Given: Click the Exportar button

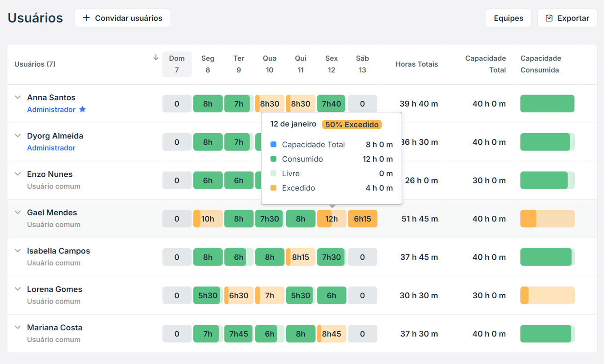Looking at the screenshot, I should click(567, 18).
